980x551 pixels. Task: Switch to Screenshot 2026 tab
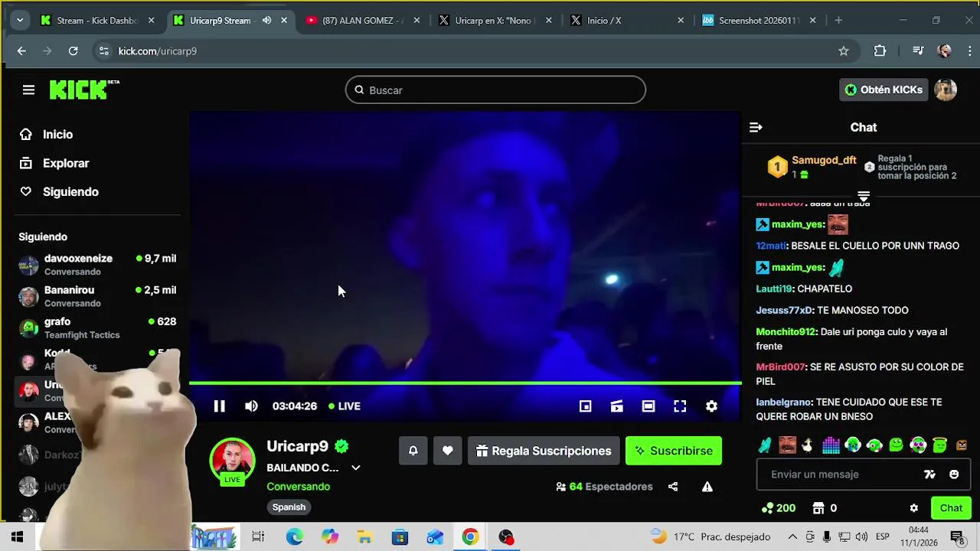759,21
